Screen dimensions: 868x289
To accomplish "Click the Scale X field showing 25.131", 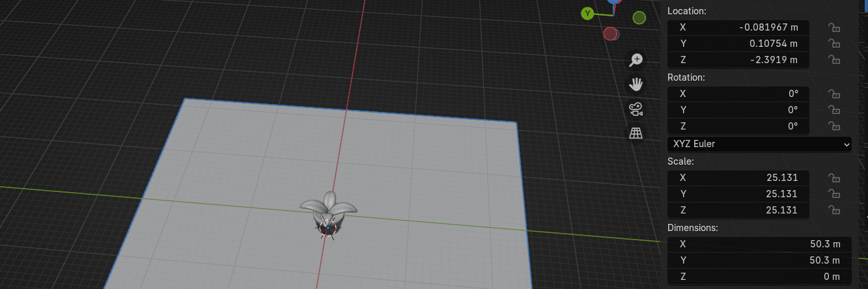I will (x=738, y=178).
